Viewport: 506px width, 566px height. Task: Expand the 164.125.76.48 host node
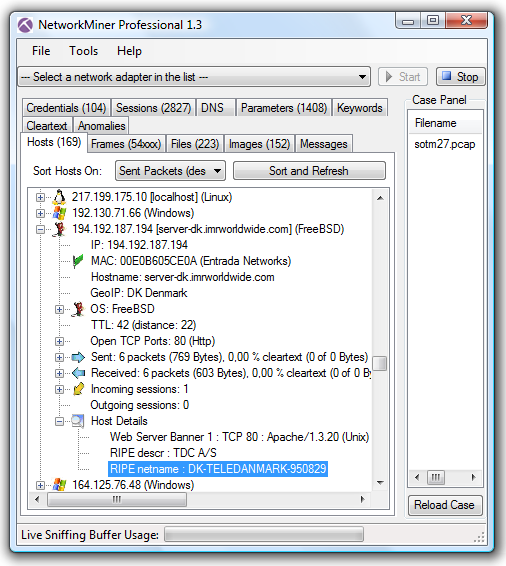[x=40, y=485]
